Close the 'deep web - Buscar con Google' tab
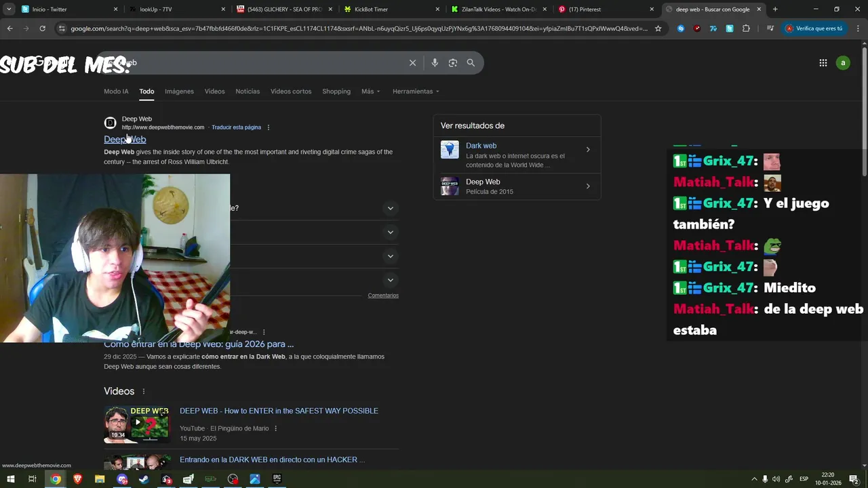This screenshot has width=868, height=488. (759, 9)
